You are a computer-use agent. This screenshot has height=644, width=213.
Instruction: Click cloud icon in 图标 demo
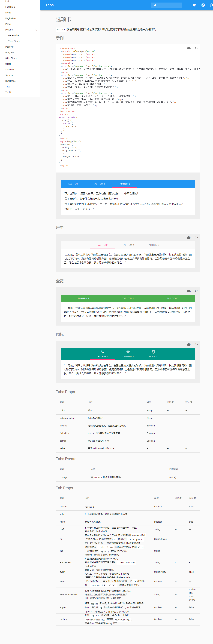click(x=189, y=345)
